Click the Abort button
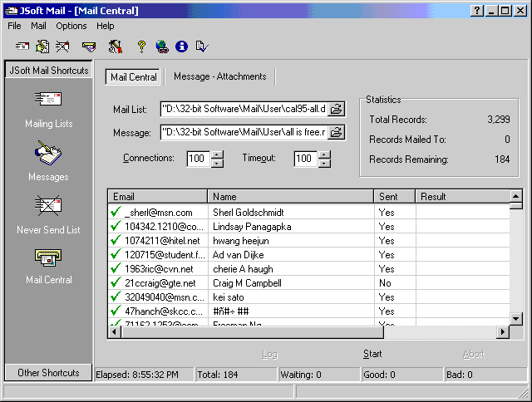The image size is (532, 402). tap(474, 354)
